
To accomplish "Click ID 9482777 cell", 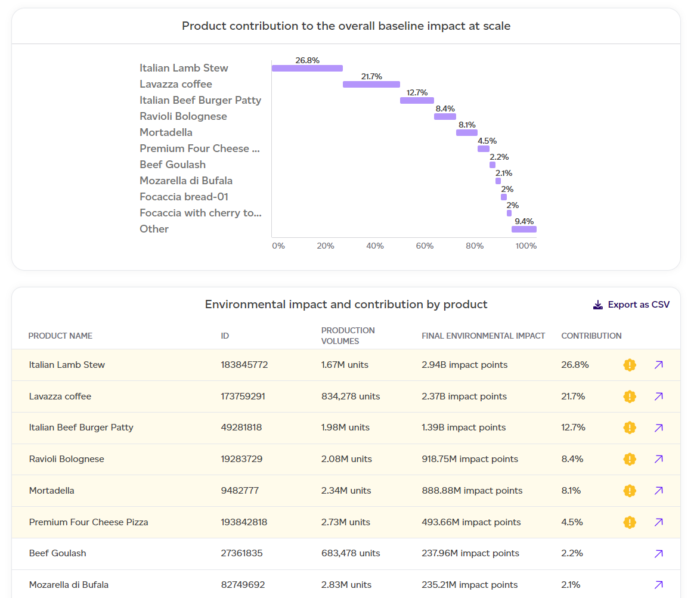I will point(240,491).
